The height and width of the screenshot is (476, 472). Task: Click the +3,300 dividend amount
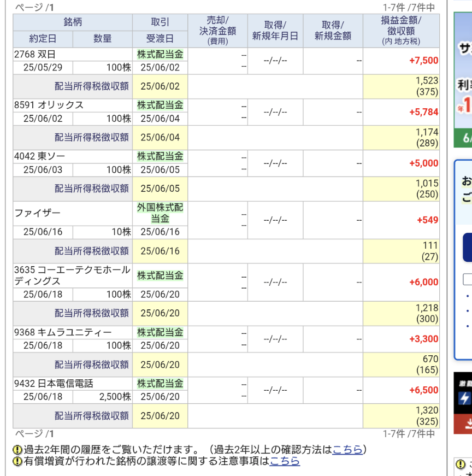point(423,339)
